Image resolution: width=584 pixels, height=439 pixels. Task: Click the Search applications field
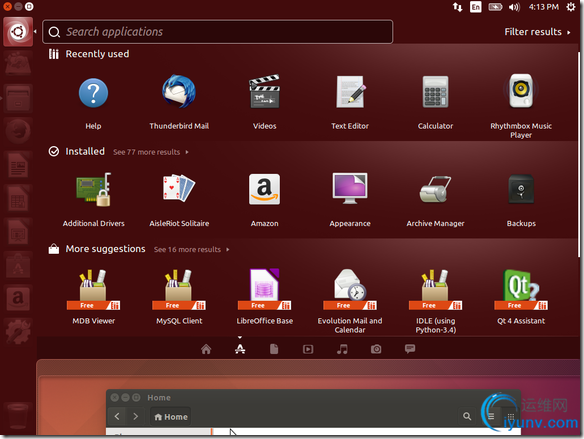[x=218, y=32]
